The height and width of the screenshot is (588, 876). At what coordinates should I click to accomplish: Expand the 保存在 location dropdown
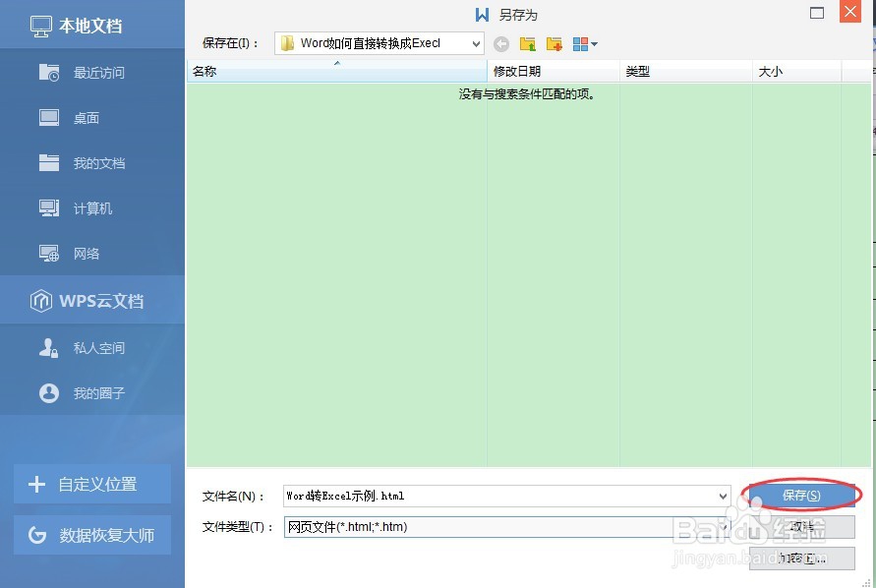point(476,43)
